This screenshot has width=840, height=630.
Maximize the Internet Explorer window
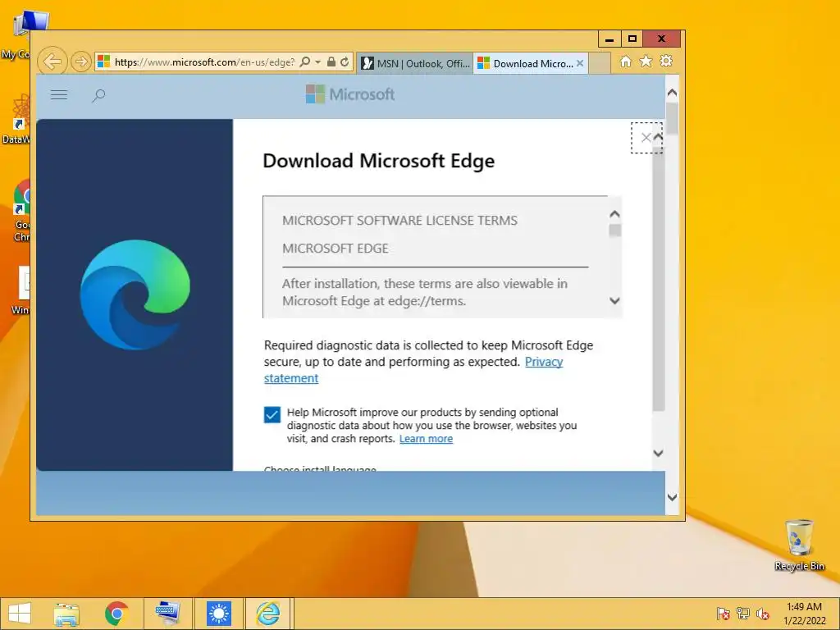(x=632, y=39)
